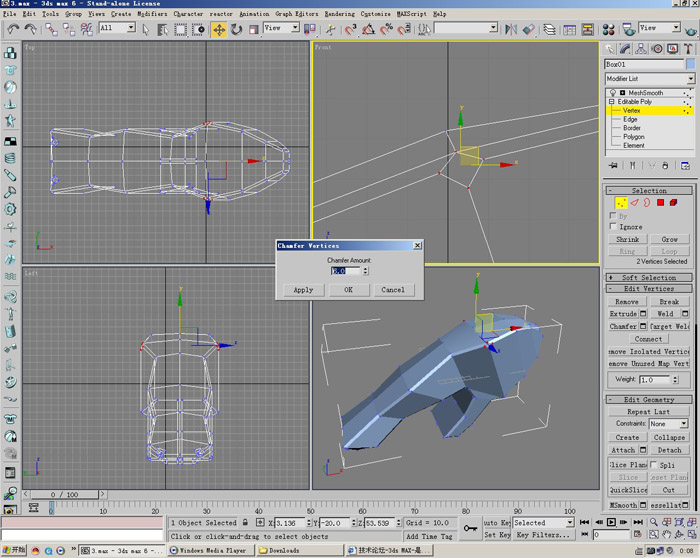The height and width of the screenshot is (558, 700).
Task: Click the Pin Stack icon
Action: tap(615, 165)
